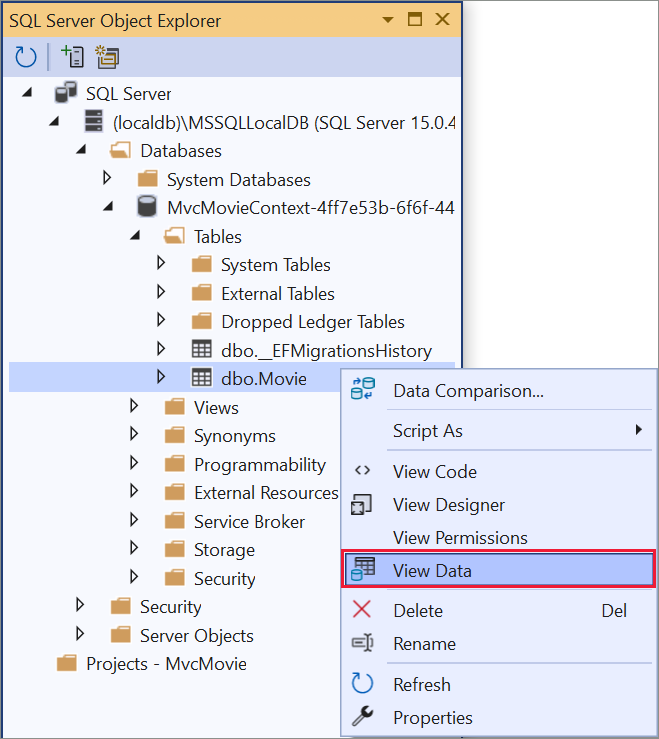Click the Properties wrench icon
The height and width of the screenshot is (739, 659).
point(362,717)
